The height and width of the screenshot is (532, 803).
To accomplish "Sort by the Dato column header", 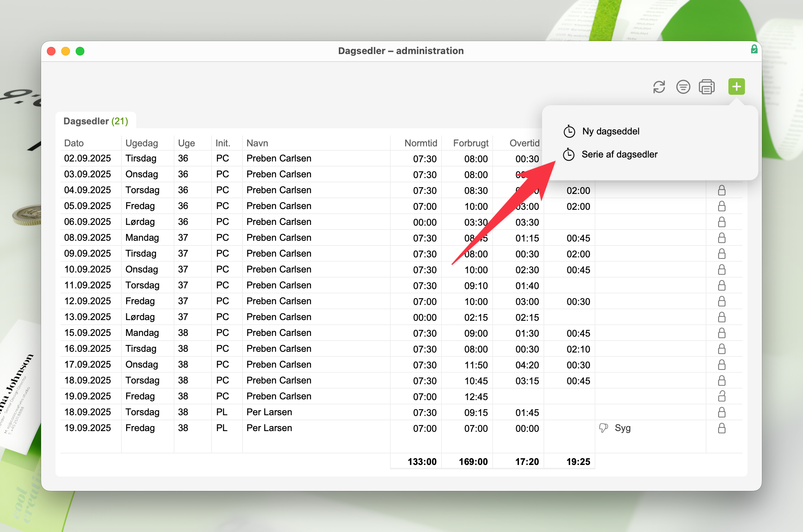I will pyautogui.click(x=74, y=143).
